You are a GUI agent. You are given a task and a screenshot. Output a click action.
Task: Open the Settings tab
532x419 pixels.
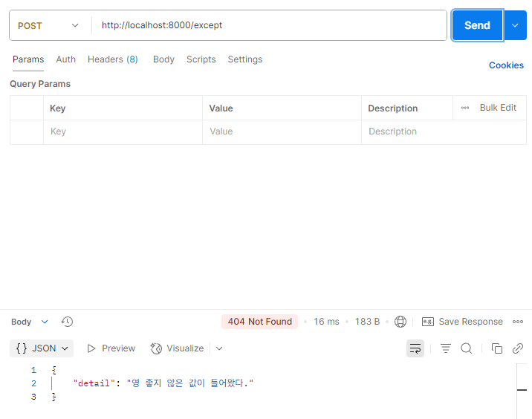pyautogui.click(x=245, y=59)
